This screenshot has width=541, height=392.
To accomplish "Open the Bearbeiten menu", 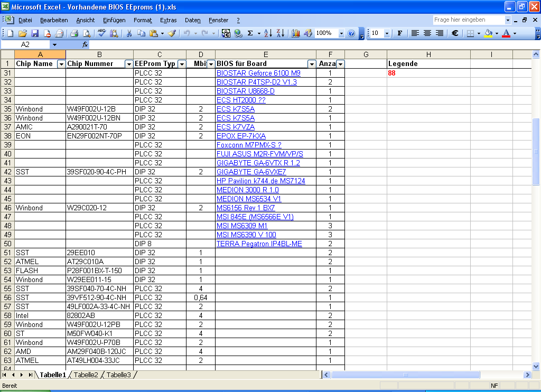I will 54,20.
